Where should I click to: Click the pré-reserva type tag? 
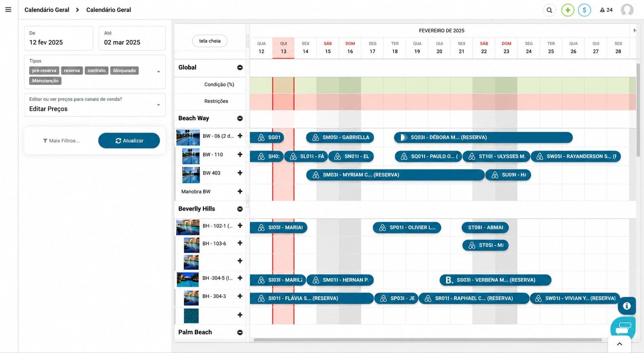44,70
